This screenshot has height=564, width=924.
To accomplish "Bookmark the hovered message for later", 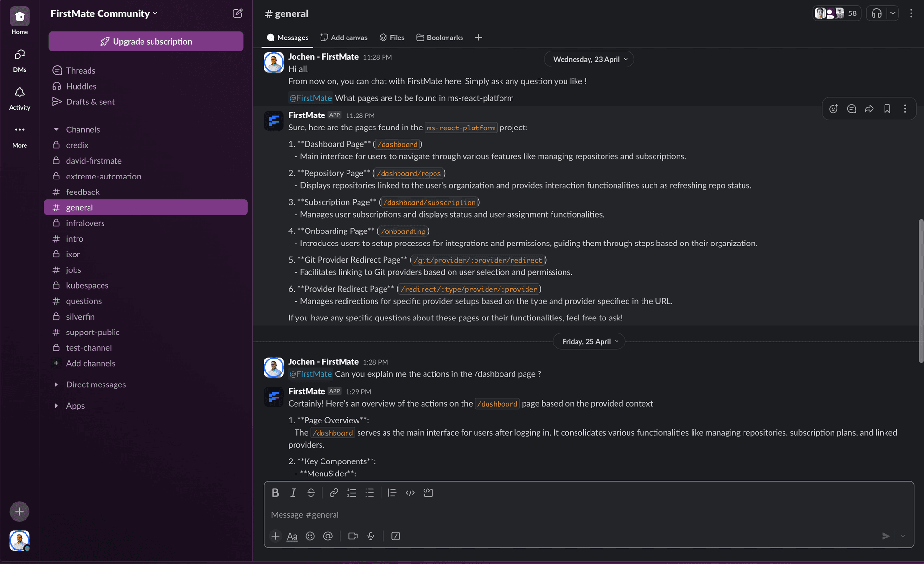I will coord(887,109).
